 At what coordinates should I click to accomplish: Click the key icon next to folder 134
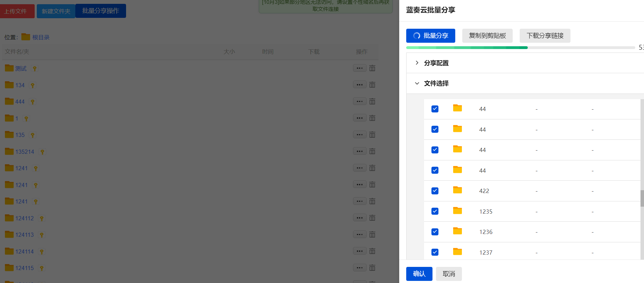[33, 85]
